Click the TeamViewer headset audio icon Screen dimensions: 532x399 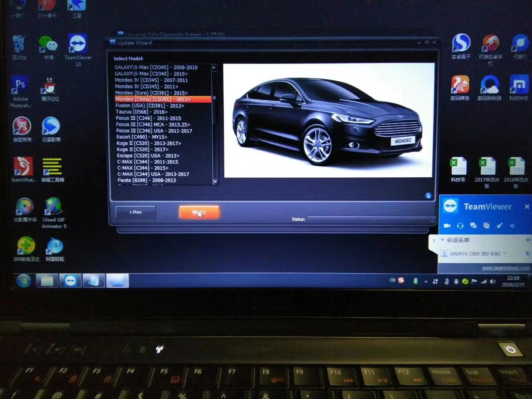pyautogui.click(x=460, y=225)
